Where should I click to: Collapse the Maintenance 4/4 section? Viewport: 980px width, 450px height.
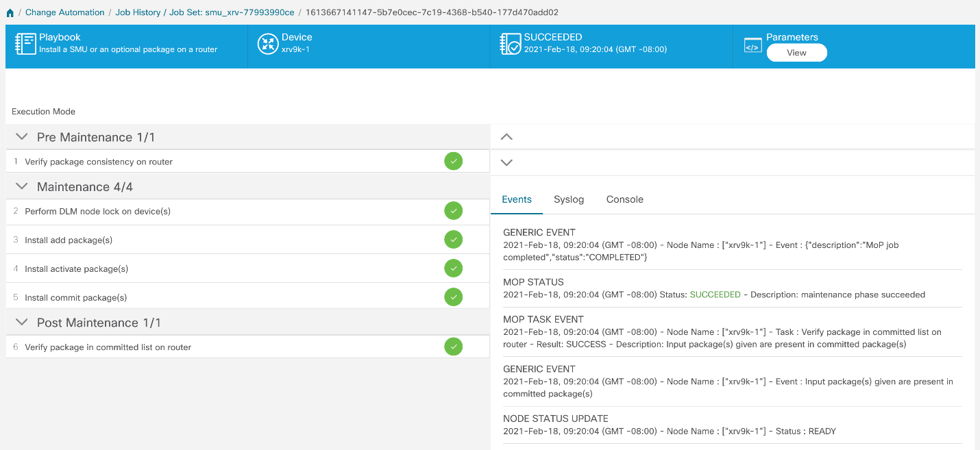[21, 186]
